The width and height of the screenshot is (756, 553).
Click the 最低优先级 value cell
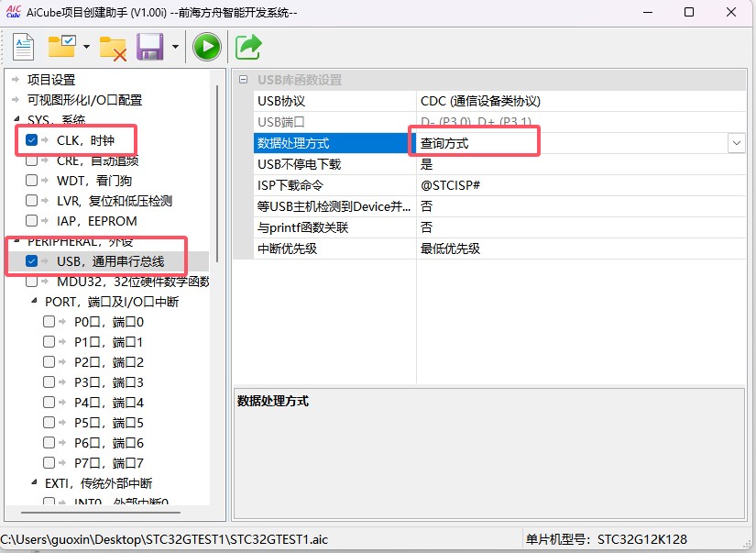click(581, 249)
